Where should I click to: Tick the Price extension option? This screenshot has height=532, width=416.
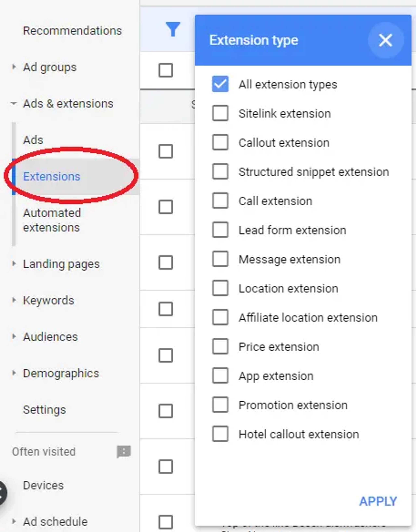point(220,347)
